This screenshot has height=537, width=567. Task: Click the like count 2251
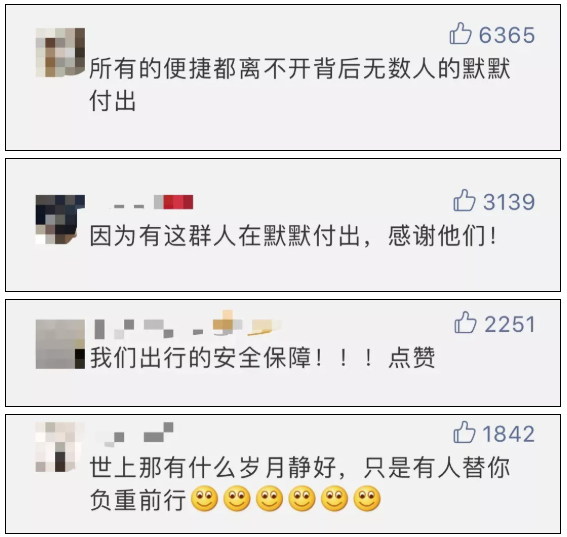click(x=510, y=324)
